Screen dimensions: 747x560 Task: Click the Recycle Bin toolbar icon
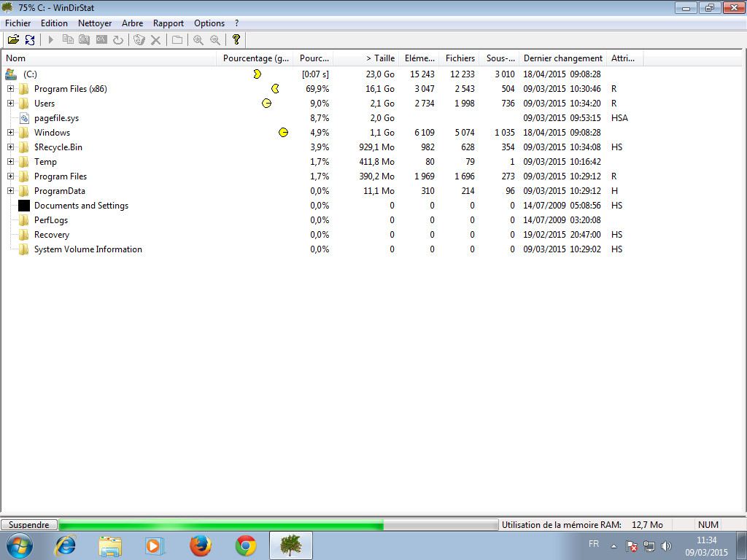coord(139,39)
